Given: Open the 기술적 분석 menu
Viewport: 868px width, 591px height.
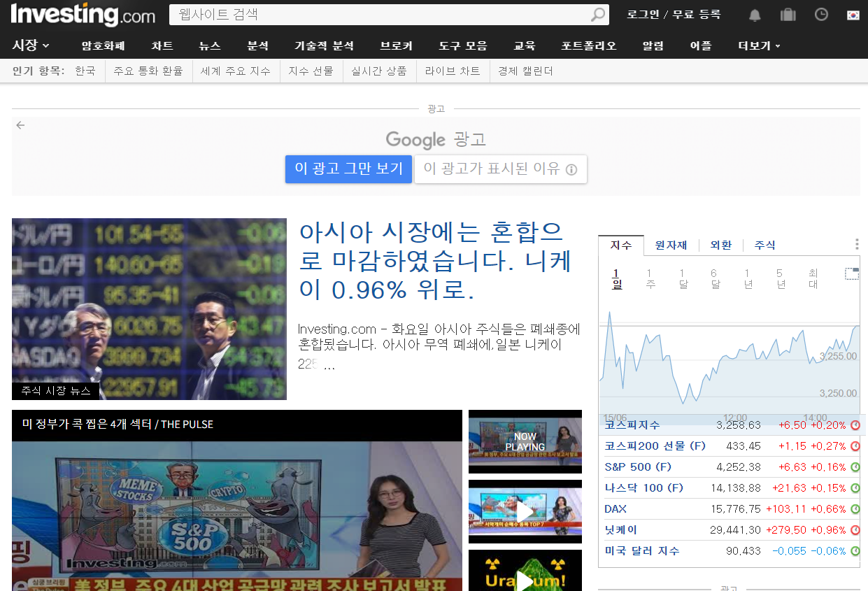Looking at the screenshot, I should [324, 46].
